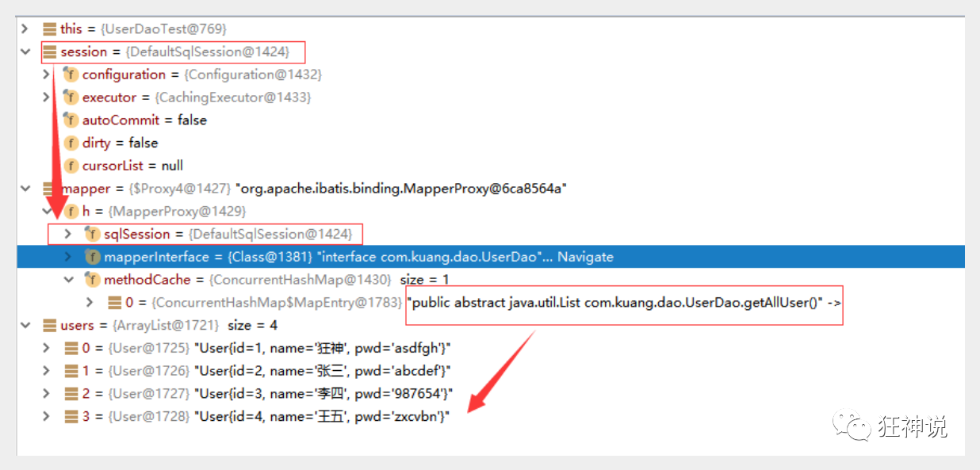980x470 pixels.
Task: Select the configuration = {Configuration@1432} text
Action: 202,75
